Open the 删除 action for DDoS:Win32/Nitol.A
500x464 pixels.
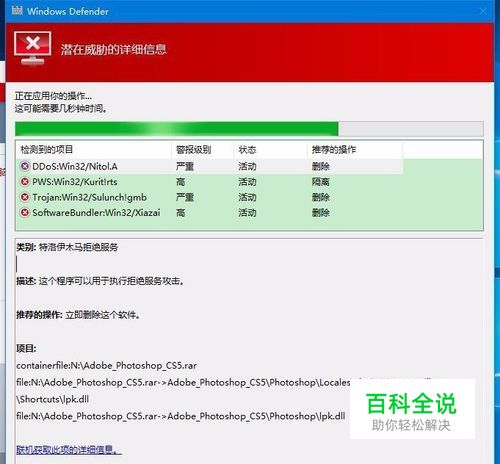point(321,166)
